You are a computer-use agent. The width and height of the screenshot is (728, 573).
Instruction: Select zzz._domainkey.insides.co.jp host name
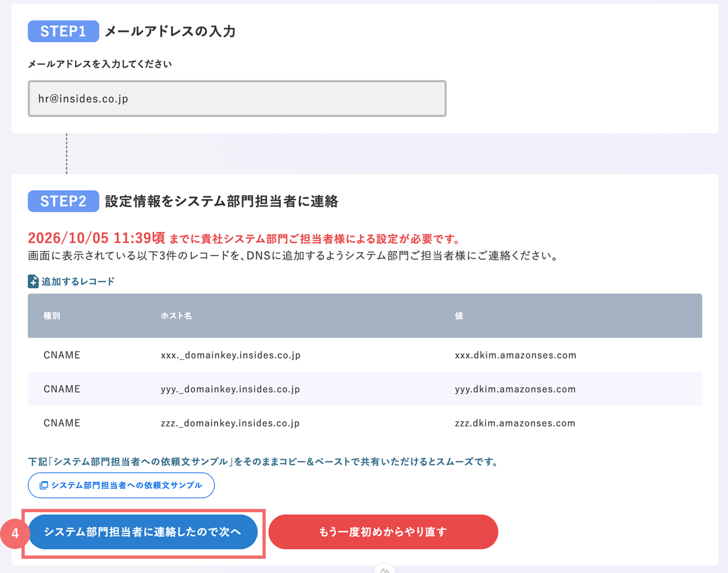pyautogui.click(x=230, y=423)
